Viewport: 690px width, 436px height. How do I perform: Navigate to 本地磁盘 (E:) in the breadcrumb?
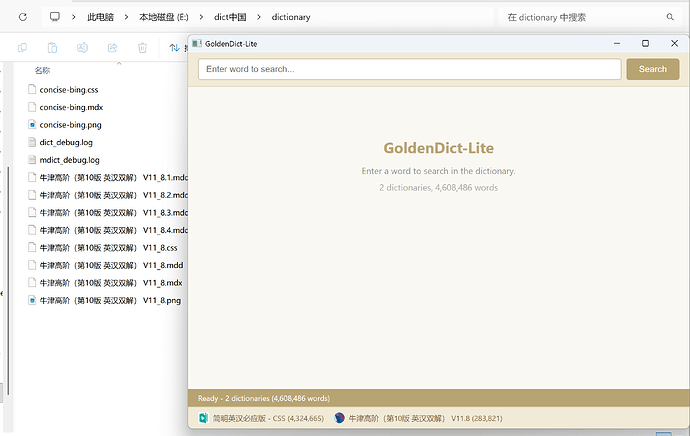pos(164,17)
